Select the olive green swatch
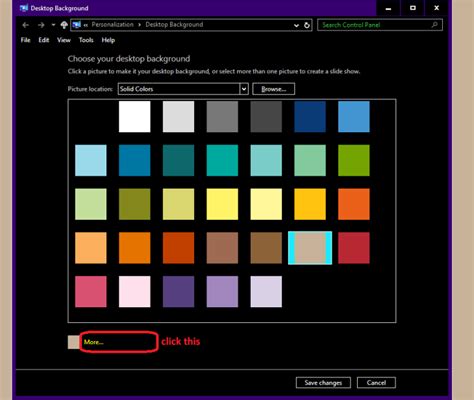This screenshot has width=474, height=400. click(x=134, y=204)
